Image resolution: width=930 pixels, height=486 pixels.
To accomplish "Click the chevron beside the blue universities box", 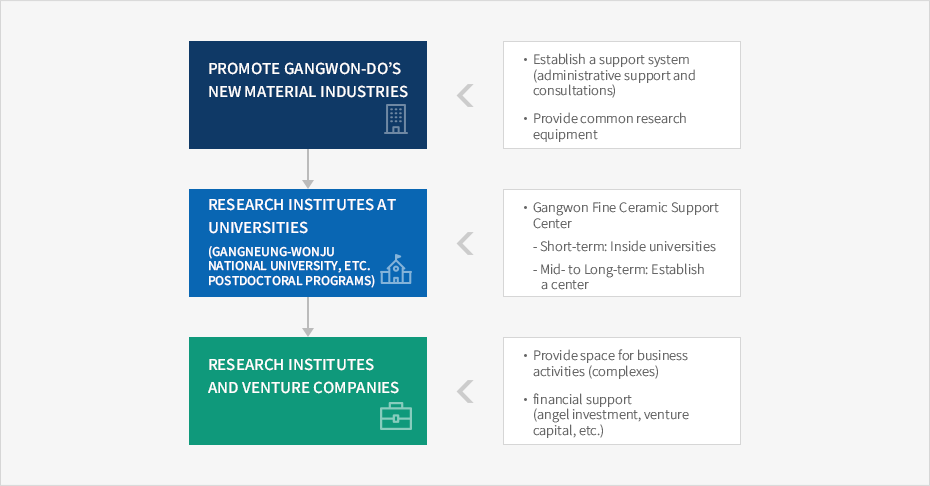I will [x=466, y=243].
